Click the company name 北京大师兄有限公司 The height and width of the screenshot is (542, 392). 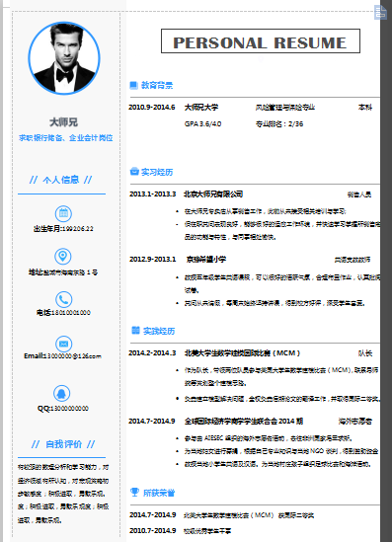tap(213, 194)
